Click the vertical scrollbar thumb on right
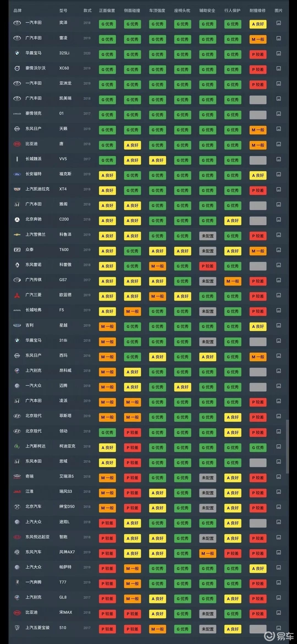297x644 pixels. [x=287, y=446]
